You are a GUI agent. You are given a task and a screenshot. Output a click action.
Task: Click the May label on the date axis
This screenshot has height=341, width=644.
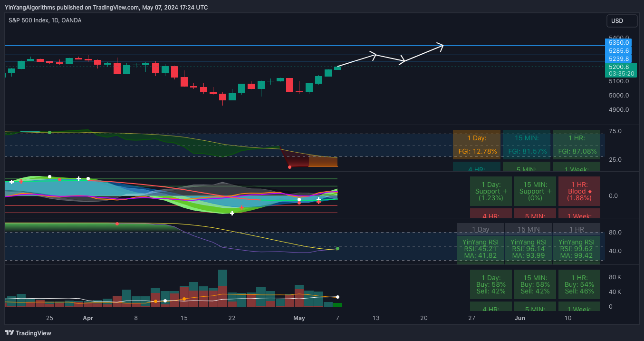pyautogui.click(x=299, y=318)
